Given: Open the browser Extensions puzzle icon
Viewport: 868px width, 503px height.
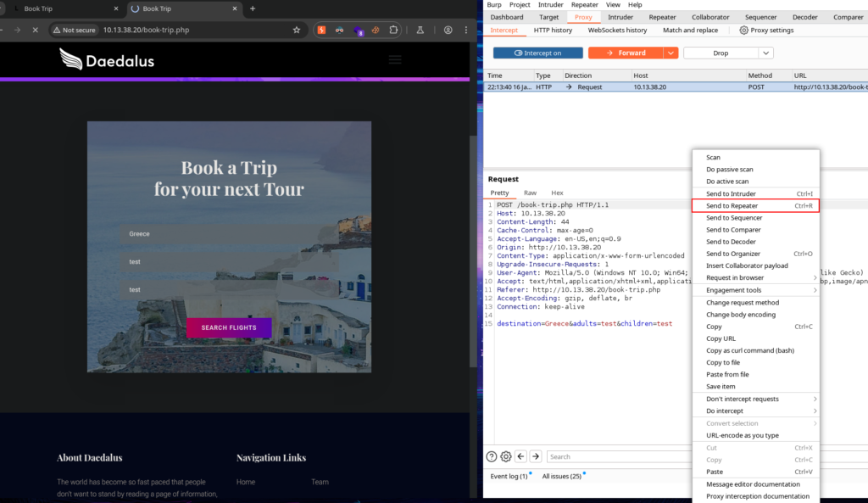Looking at the screenshot, I should coord(393,30).
